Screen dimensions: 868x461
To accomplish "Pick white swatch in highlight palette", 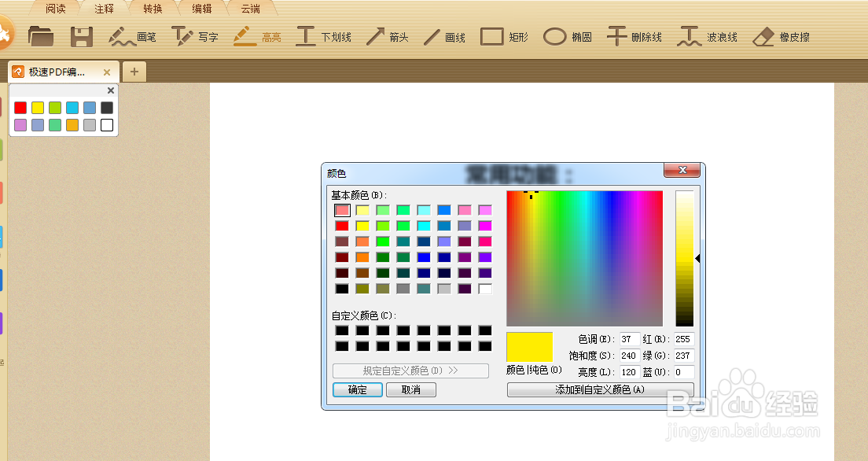I will click(107, 124).
